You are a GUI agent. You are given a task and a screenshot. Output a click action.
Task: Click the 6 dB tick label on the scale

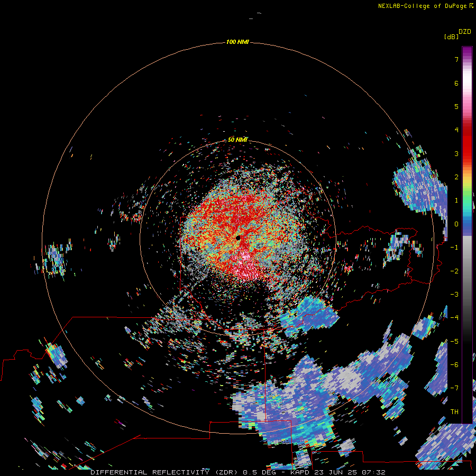pos(456,83)
